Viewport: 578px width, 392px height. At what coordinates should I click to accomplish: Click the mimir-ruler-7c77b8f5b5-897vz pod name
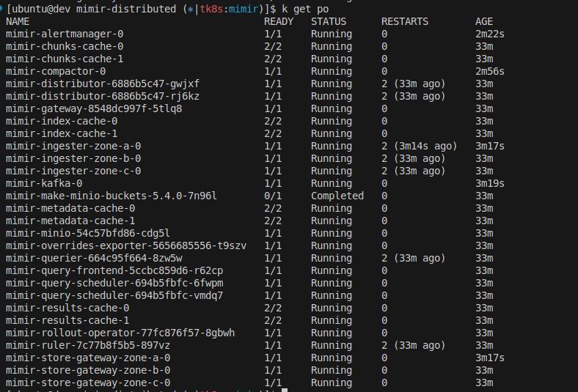tap(88, 345)
